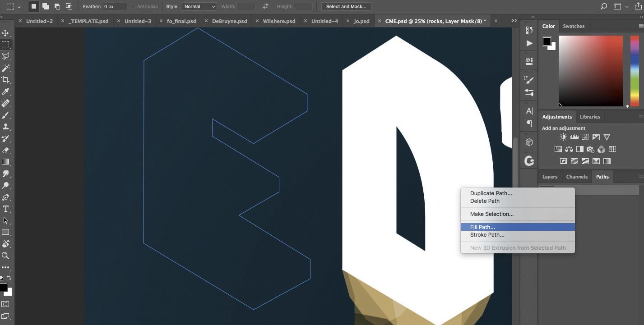Open the Character panel icon
Viewport: 644px width, 325px height.
point(529,111)
